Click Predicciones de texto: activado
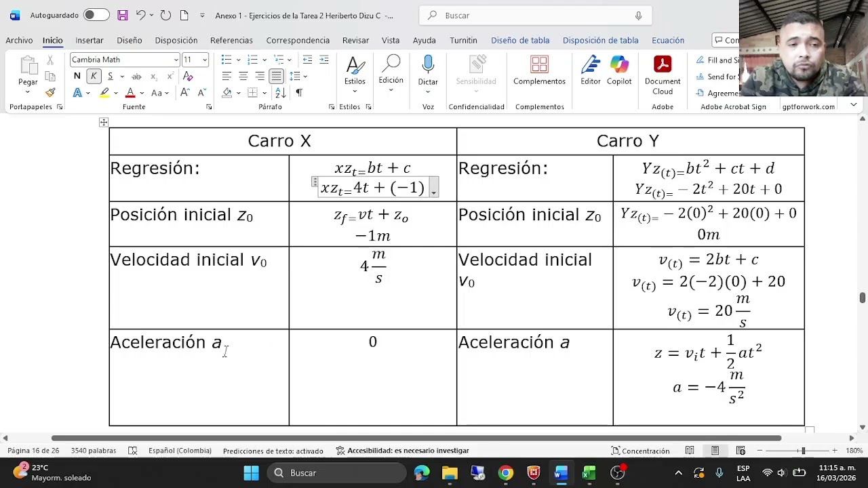This screenshot has height=488, width=868. pos(273,451)
